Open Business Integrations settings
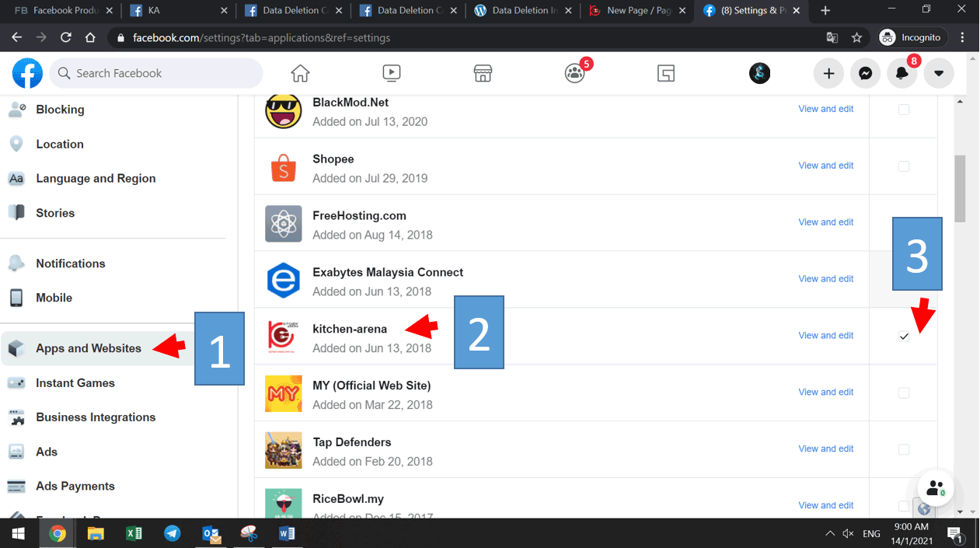980x548 pixels. point(96,417)
